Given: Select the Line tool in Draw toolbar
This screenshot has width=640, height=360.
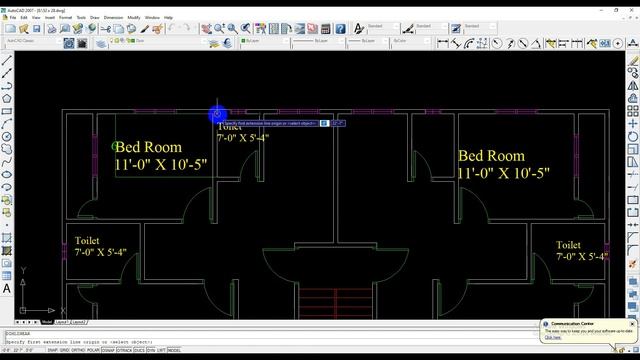Looking at the screenshot, I should click(x=7, y=61).
